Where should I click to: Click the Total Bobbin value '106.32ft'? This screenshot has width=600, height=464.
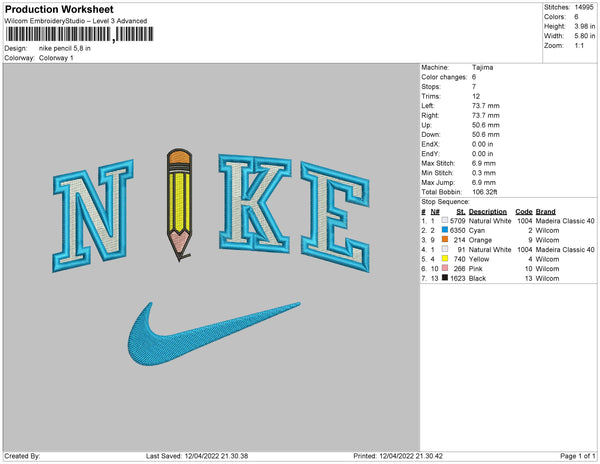pos(484,192)
